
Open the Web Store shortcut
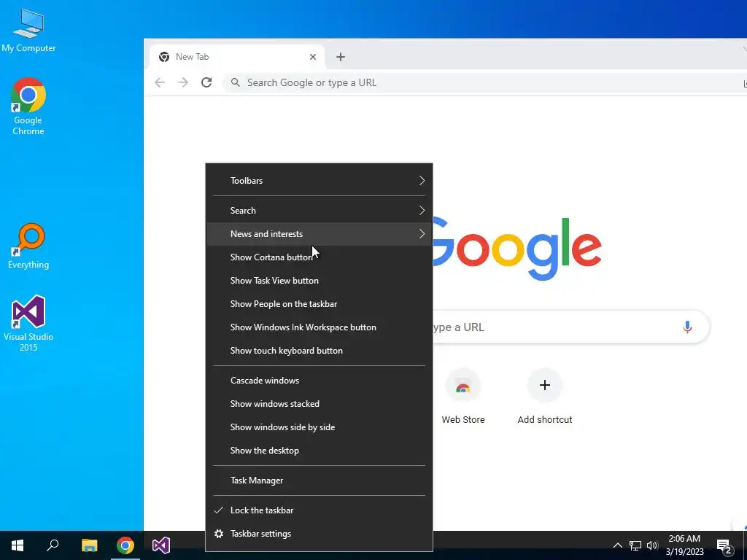(x=463, y=397)
